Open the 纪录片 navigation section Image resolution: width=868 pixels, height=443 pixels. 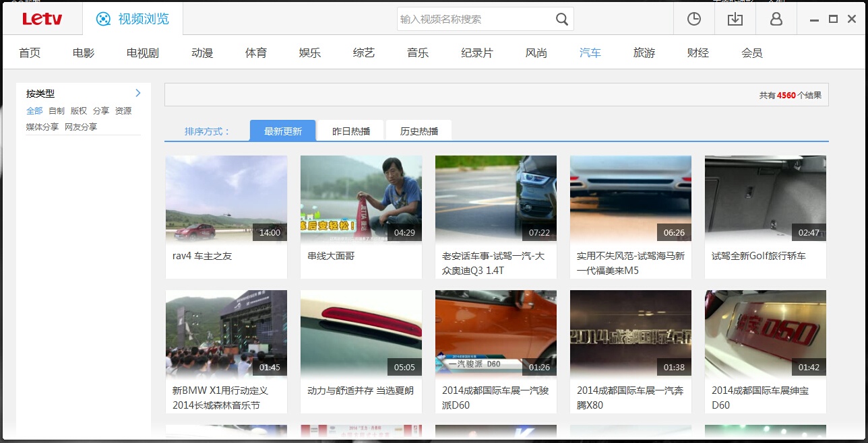click(x=477, y=52)
